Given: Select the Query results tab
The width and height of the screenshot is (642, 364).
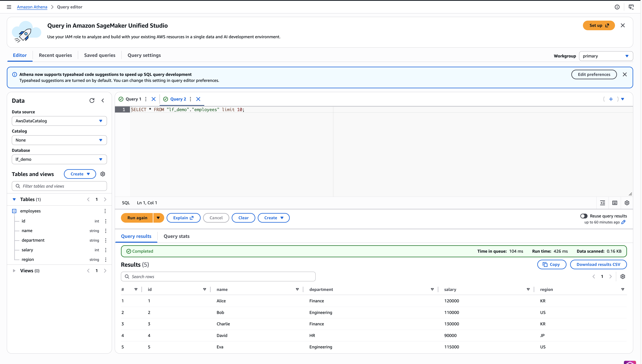Looking at the screenshot, I should pos(136,236).
